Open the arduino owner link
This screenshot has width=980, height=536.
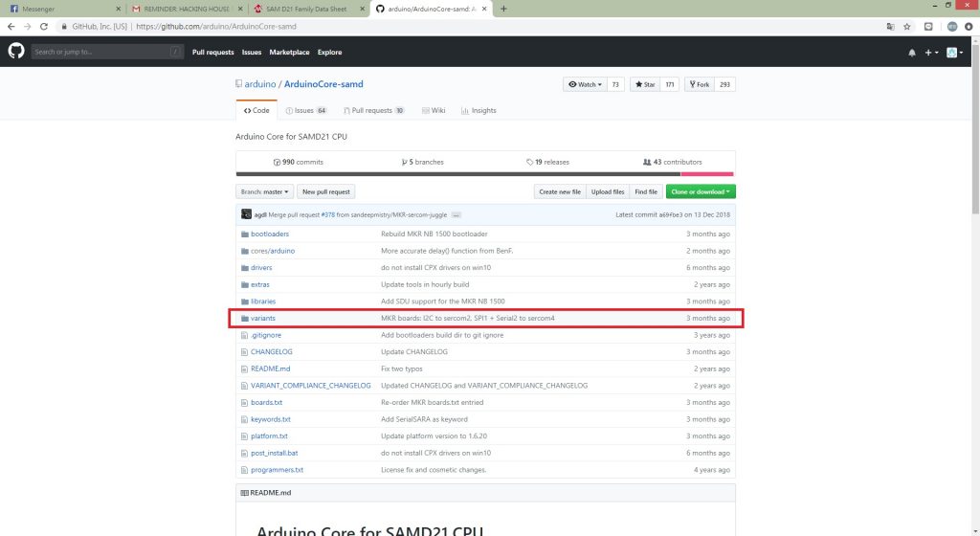point(260,83)
